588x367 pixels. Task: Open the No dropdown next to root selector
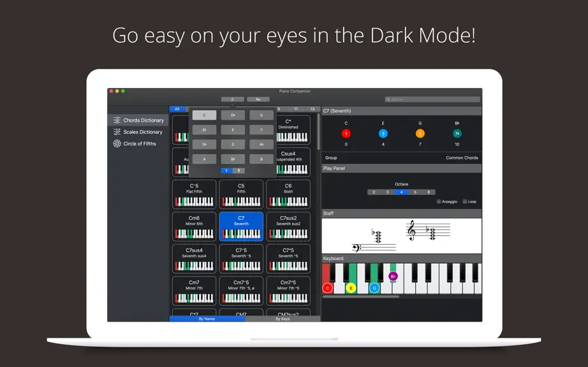pyautogui.click(x=258, y=99)
